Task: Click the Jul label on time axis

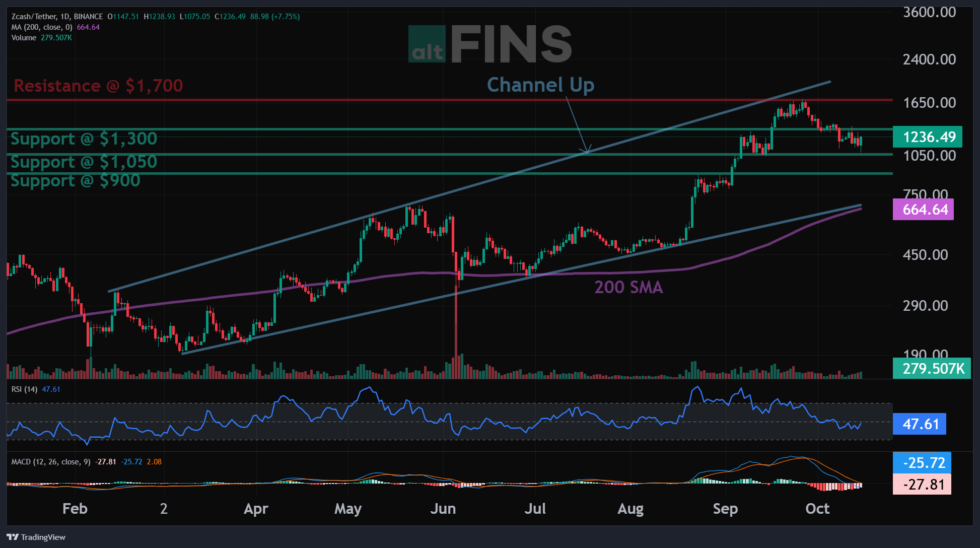Action: (x=535, y=509)
